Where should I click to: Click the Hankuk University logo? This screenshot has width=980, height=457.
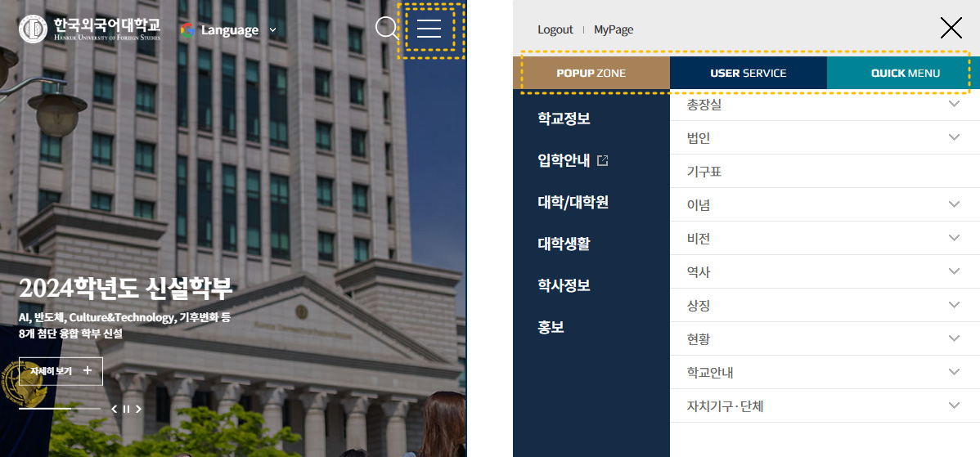[90, 29]
